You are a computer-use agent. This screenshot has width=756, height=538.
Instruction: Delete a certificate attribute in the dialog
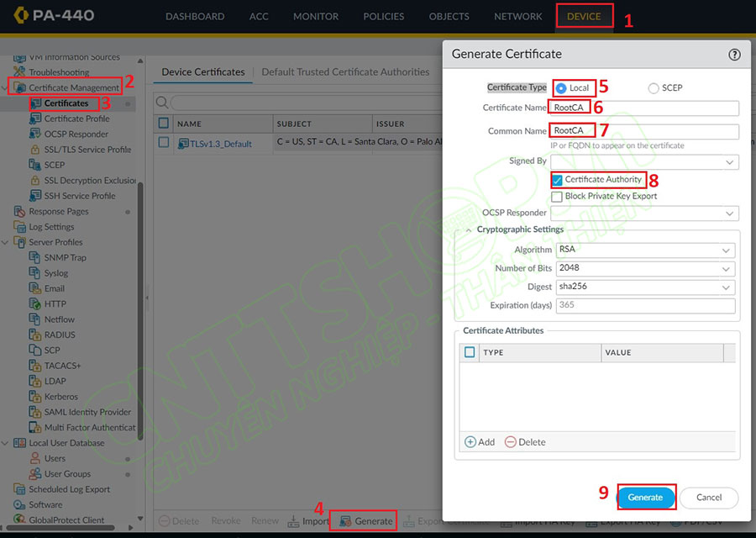pos(525,442)
